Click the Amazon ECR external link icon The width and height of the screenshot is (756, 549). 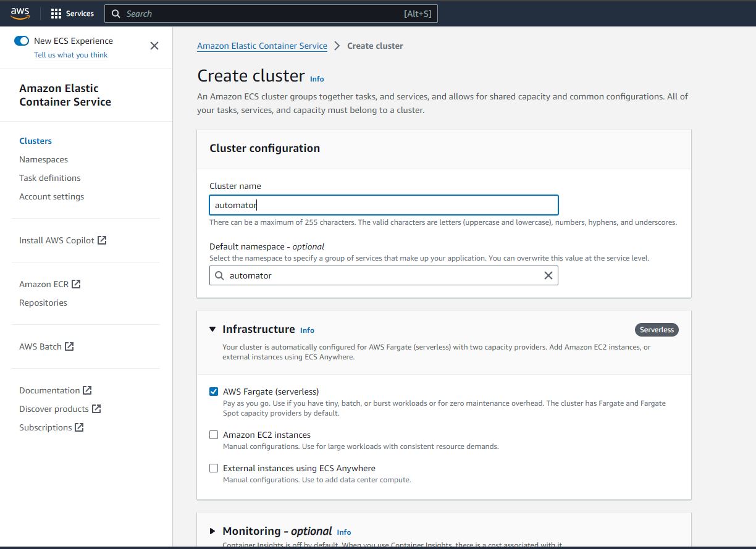[76, 284]
